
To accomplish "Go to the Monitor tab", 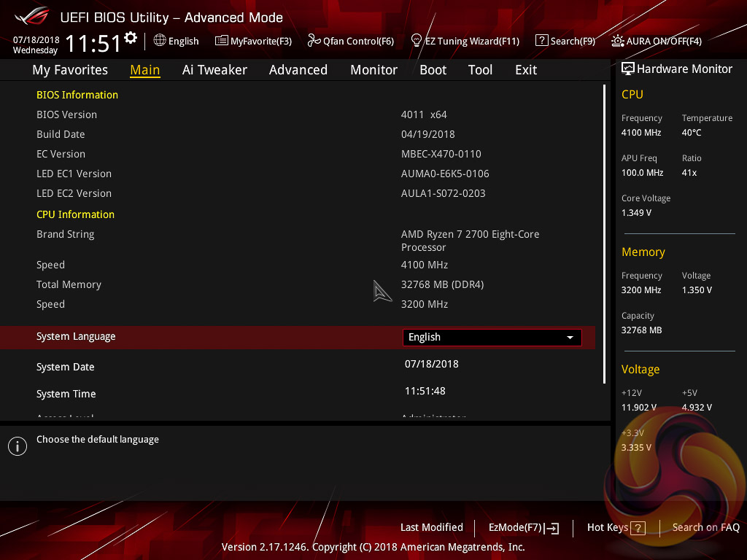I will (373, 70).
